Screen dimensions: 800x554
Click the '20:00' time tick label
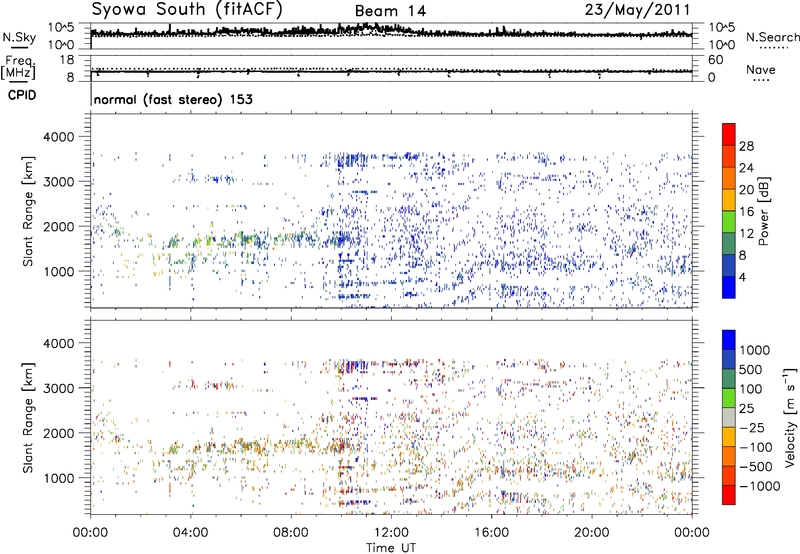592,533
